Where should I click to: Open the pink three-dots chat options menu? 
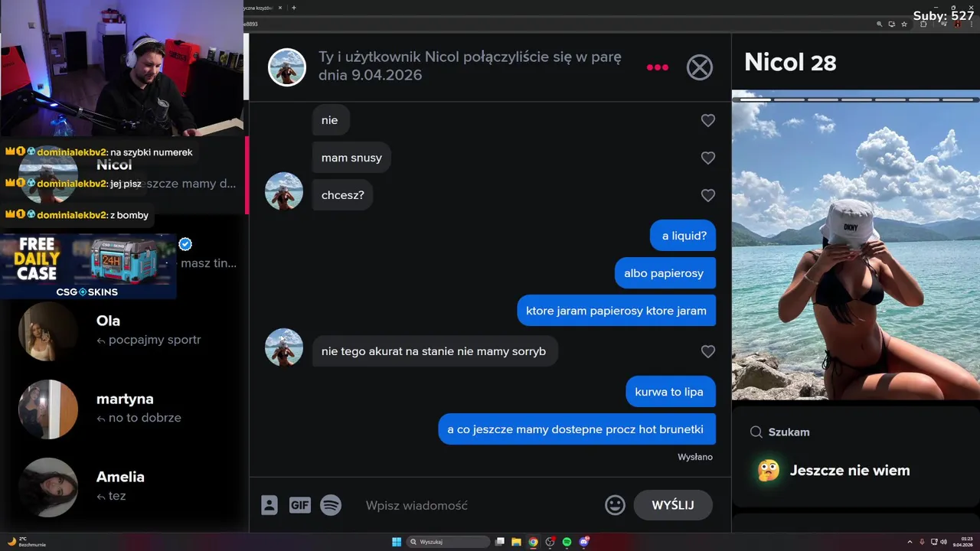point(658,67)
